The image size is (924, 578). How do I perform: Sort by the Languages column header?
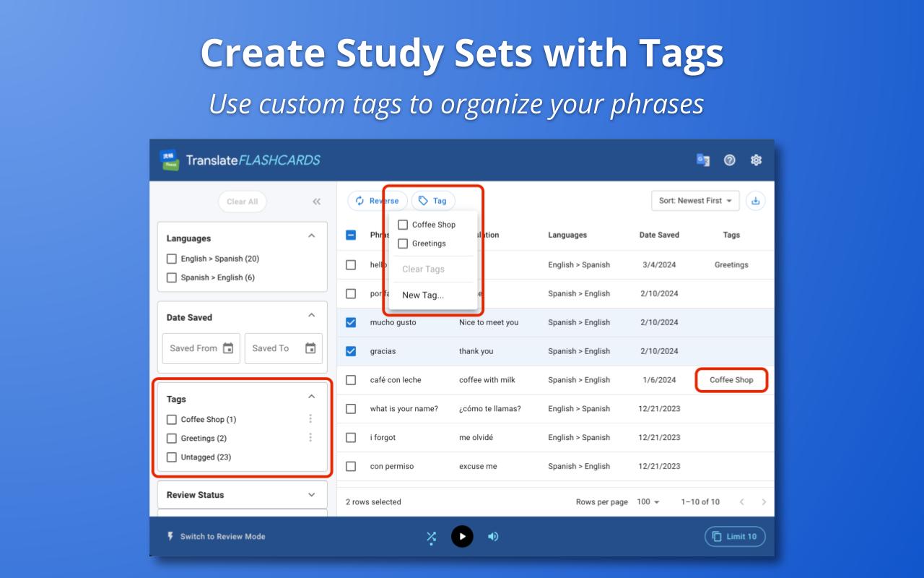coord(567,235)
